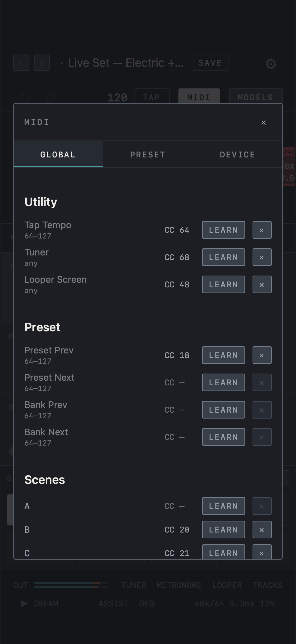The height and width of the screenshot is (644, 296).
Task: Close the MIDI dialog
Action: [x=263, y=122]
